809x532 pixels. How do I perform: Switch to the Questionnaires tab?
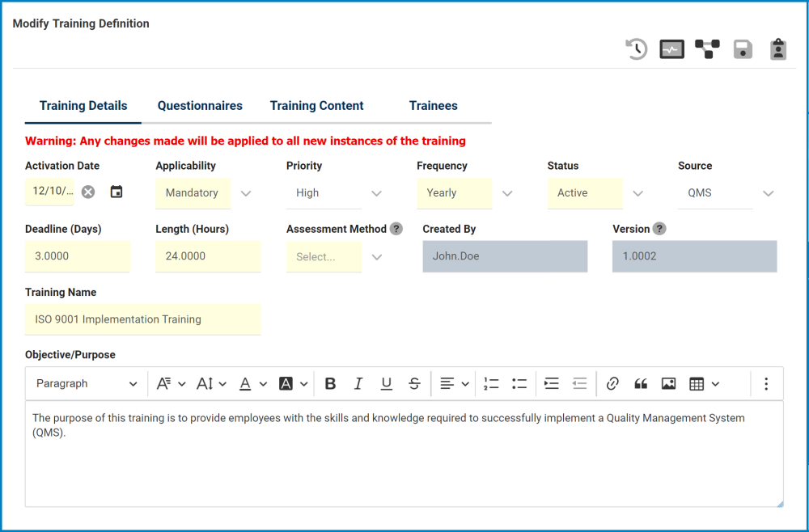tap(200, 105)
